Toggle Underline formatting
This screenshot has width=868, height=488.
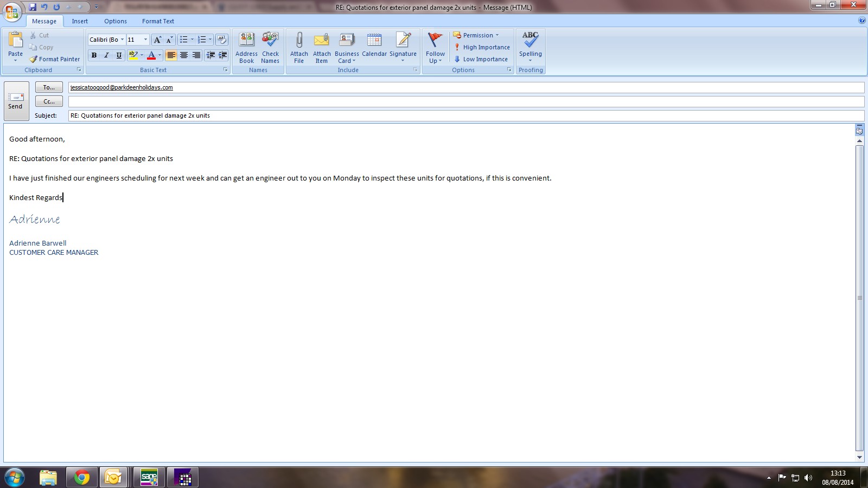coord(119,55)
